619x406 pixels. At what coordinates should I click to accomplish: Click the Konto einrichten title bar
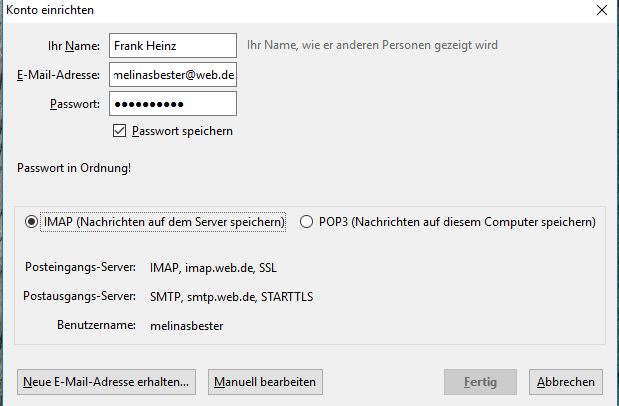(250, 10)
